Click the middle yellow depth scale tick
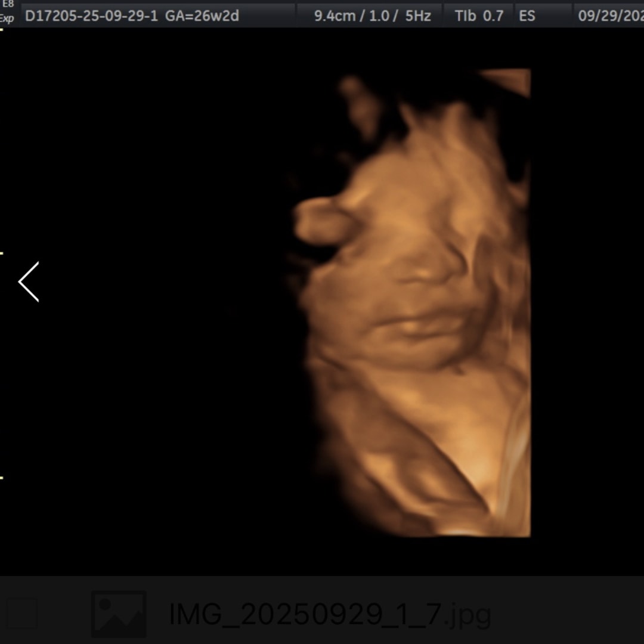 tap(2, 253)
